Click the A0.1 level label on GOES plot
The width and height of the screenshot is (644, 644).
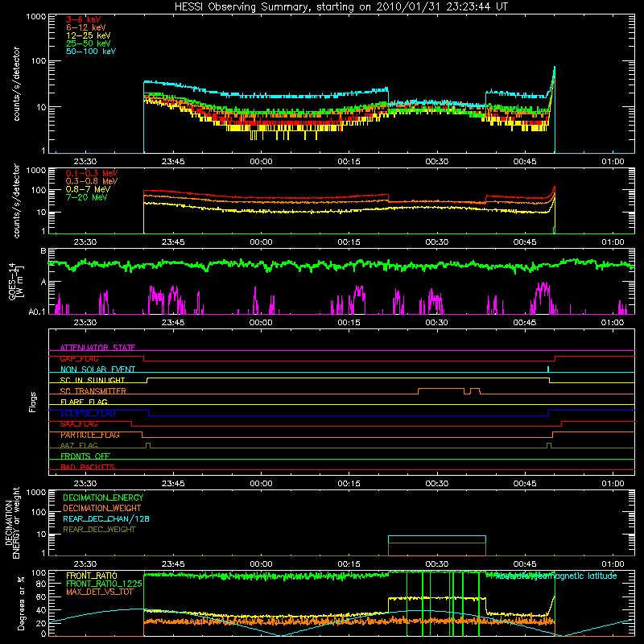37,312
